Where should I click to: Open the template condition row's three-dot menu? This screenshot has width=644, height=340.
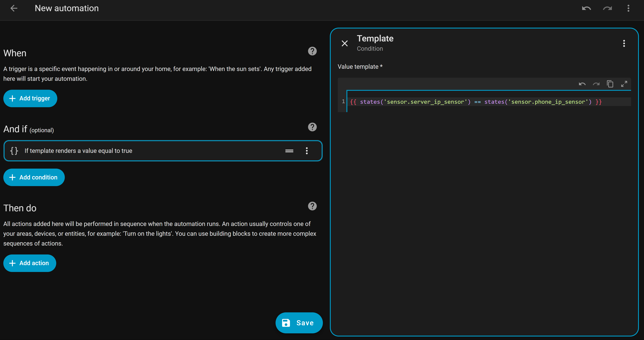tap(307, 151)
